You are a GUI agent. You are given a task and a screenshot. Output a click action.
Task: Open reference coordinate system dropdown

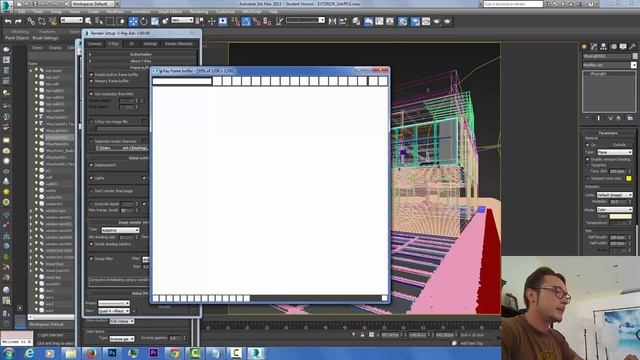pyautogui.click(x=182, y=20)
